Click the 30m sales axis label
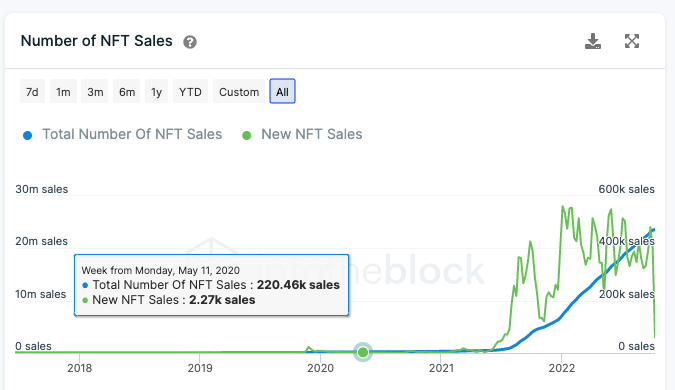 click(42, 189)
